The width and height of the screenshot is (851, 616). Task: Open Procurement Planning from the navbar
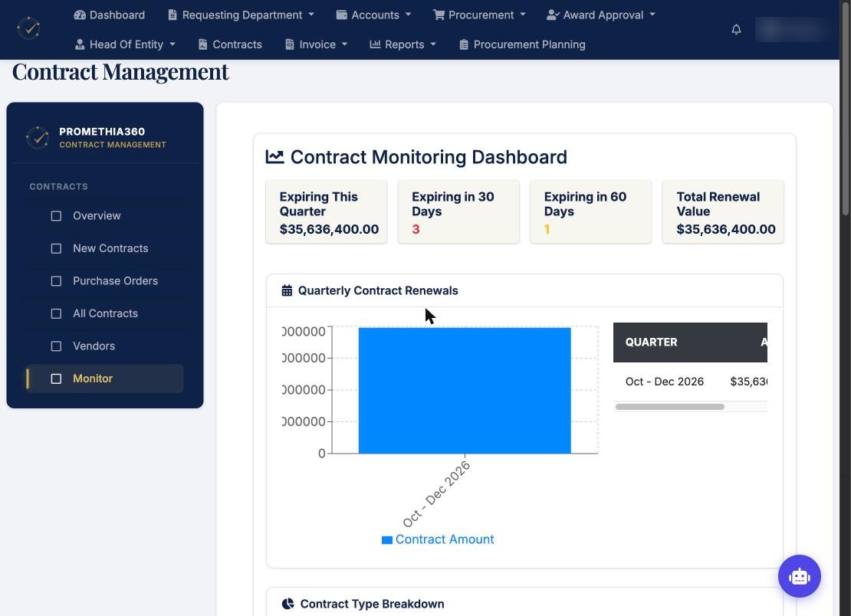tap(522, 44)
